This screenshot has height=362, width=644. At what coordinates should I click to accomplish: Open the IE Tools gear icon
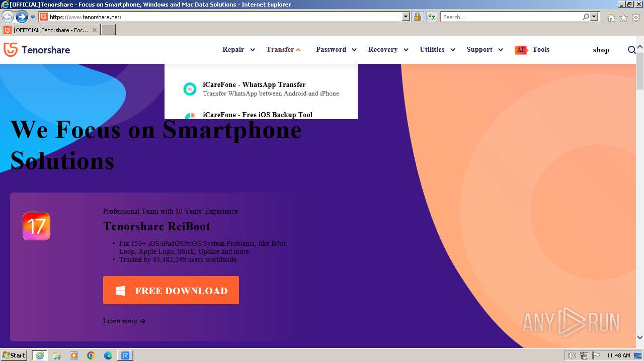point(636,18)
